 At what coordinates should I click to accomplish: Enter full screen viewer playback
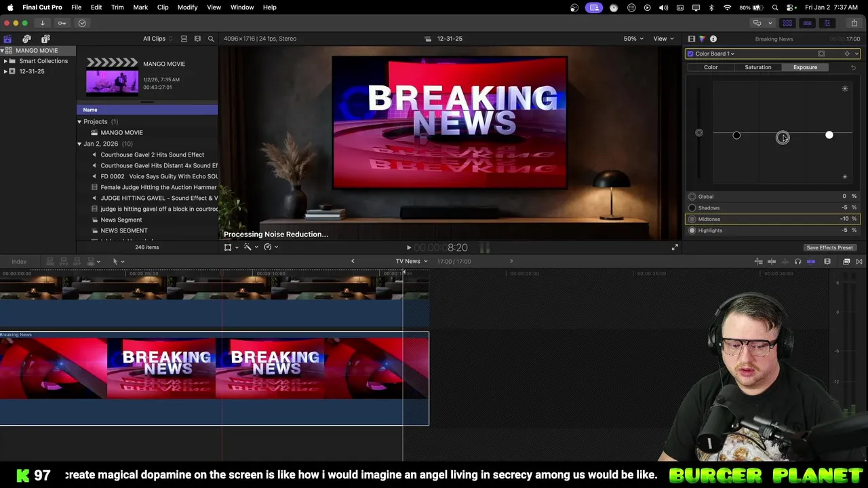tap(675, 247)
